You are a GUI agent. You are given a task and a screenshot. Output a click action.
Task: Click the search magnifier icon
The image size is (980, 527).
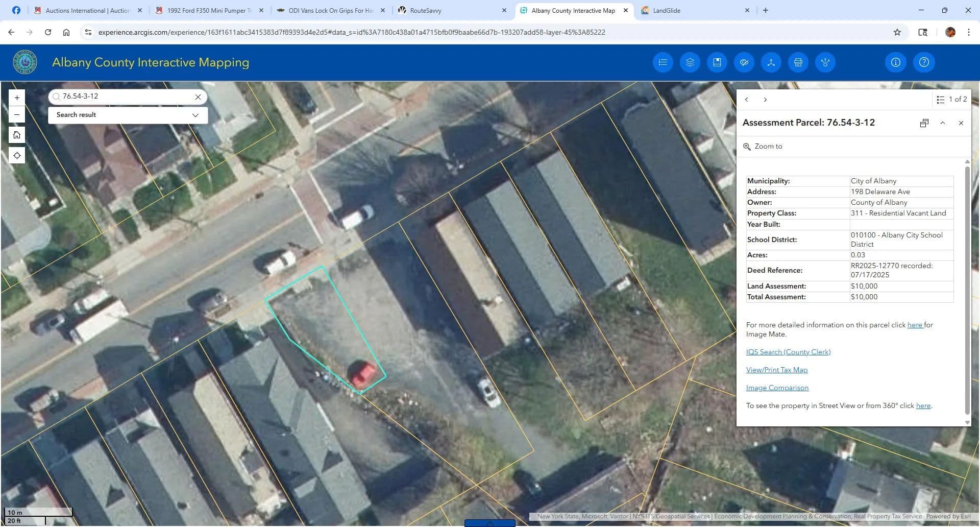click(57, 97)
